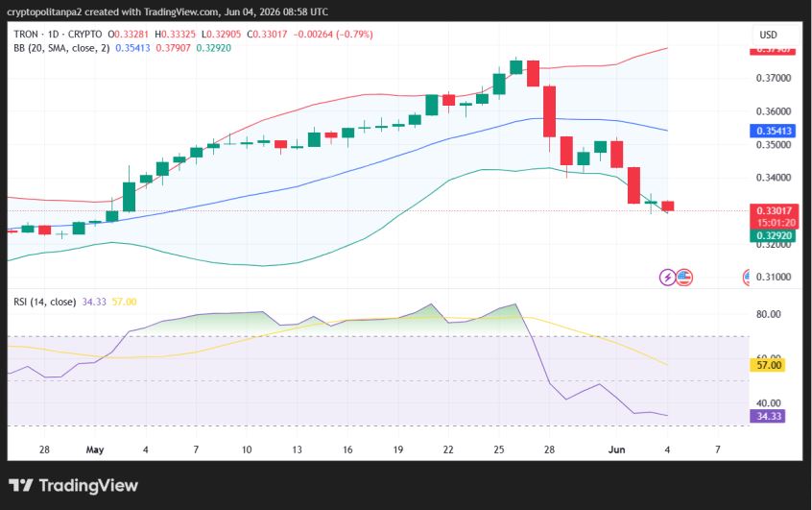Click the green 0.32920 price axis label

pos(774,236)
